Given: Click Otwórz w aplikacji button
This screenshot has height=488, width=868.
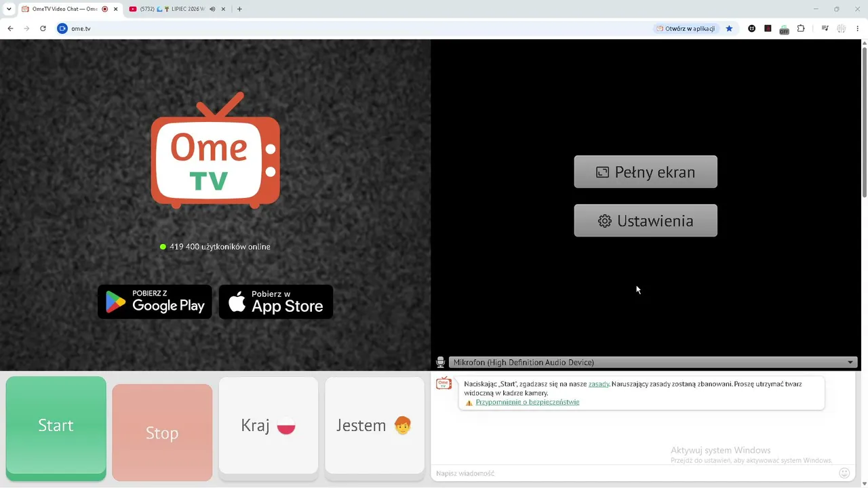Looking at the screenshot, I should pyautogui.click(x=686, y=28).
